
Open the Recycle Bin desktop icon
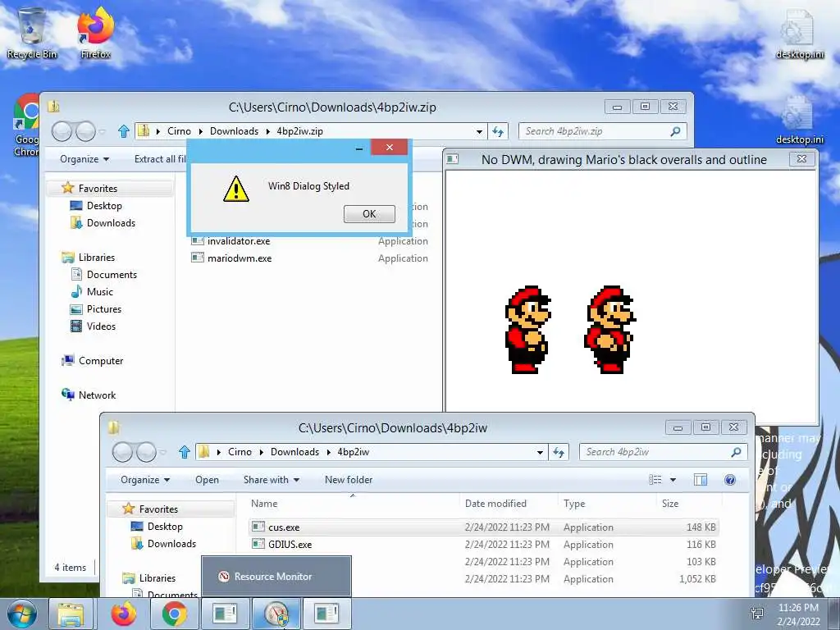click(x=31, y=32)
